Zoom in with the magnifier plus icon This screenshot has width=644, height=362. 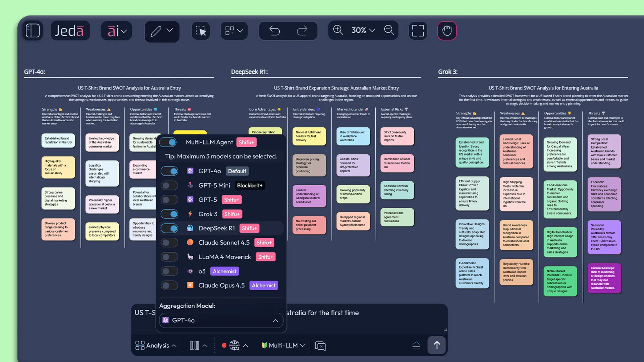click(x=338, y=30)
